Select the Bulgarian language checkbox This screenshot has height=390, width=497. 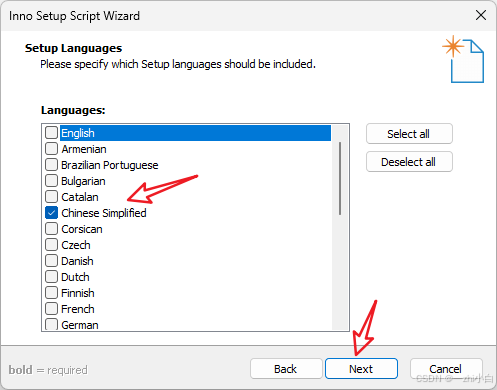[x=51, y=181]
